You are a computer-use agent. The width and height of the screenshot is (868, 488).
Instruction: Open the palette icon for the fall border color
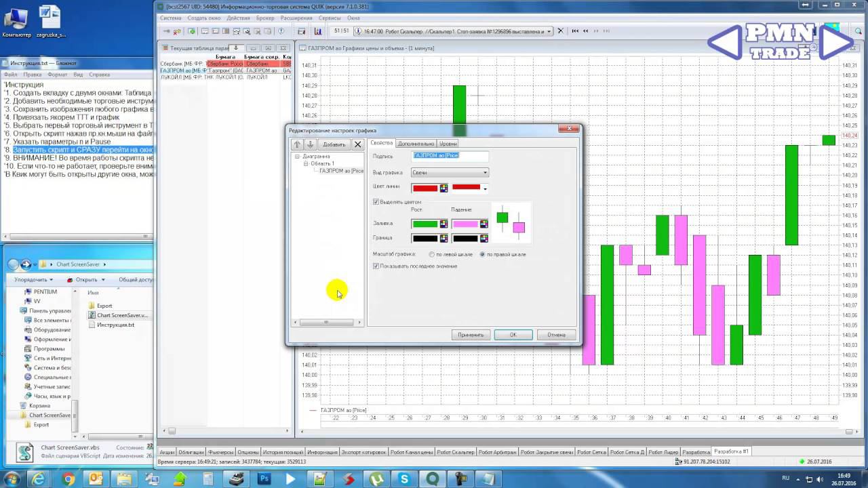pyautogui.click(x=484, y=238)
